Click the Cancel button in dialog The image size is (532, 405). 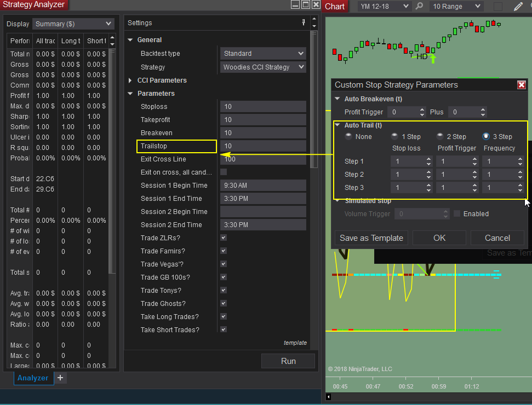(x=497, y=238)
